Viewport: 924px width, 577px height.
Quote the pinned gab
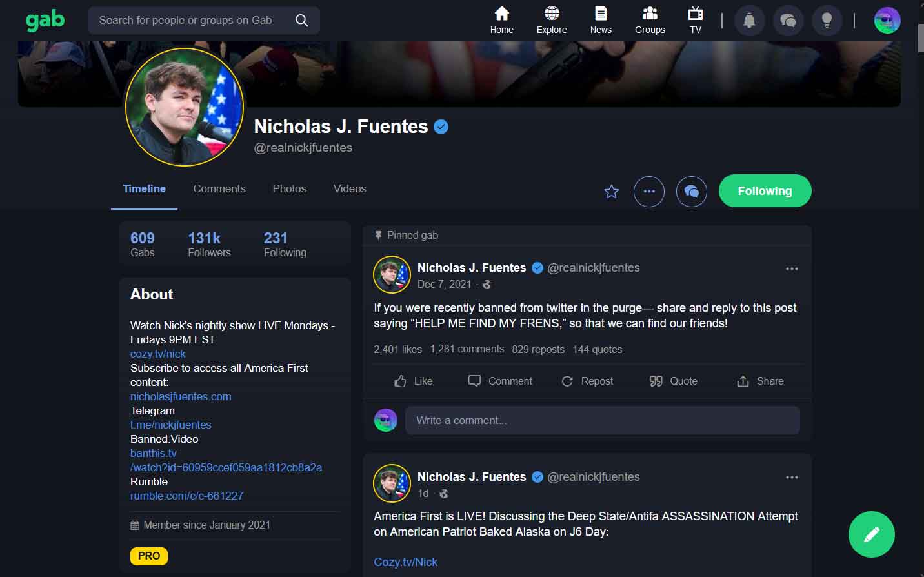(x=674, y=381)
